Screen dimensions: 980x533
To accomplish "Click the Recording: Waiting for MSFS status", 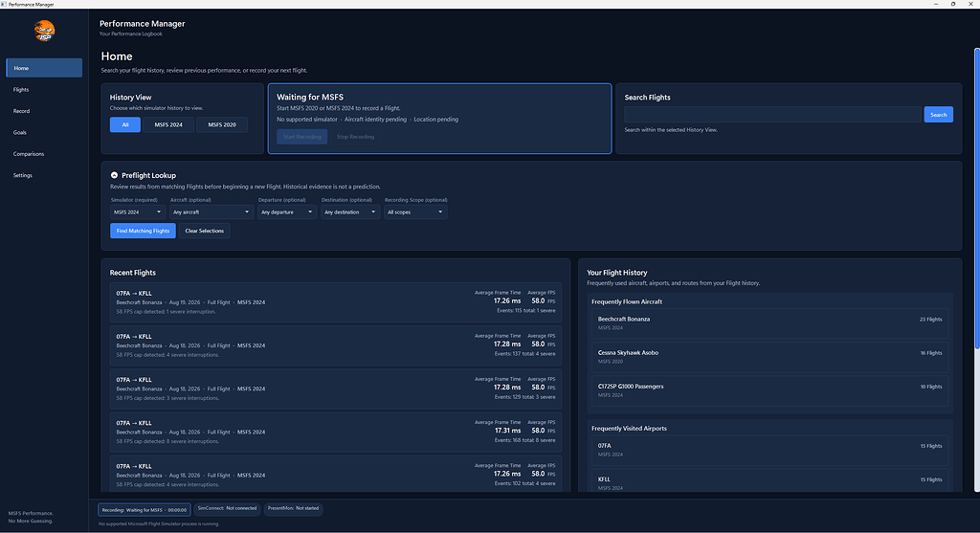I will pyautogui.click(x=145, y=509).
